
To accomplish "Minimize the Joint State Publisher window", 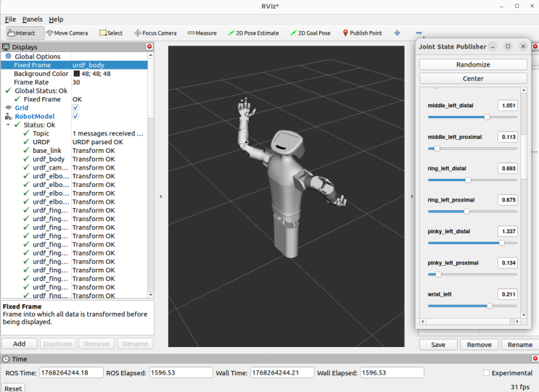I will coord(493,46).
